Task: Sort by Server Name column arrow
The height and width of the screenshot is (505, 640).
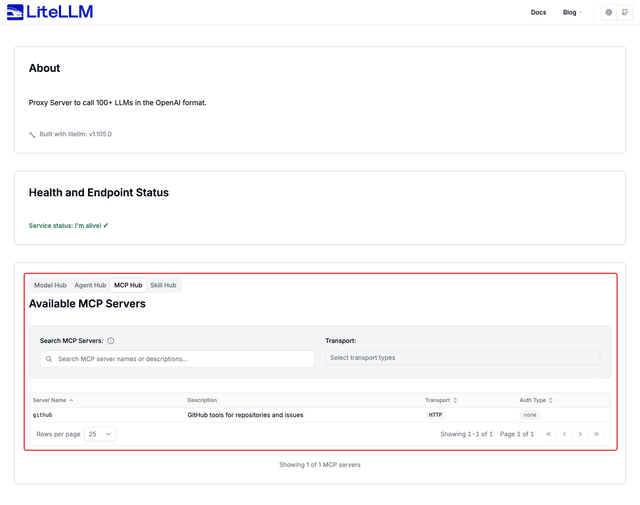Action: (71, 400)
